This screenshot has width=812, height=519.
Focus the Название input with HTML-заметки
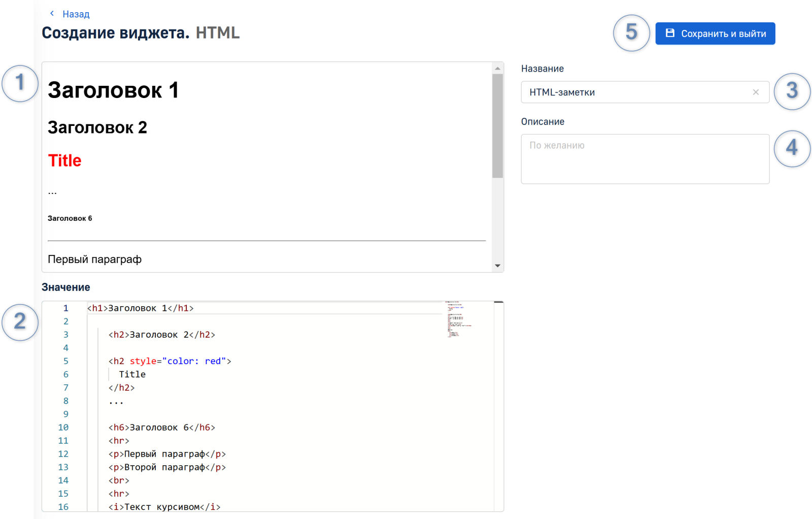(x=634, y=92)
